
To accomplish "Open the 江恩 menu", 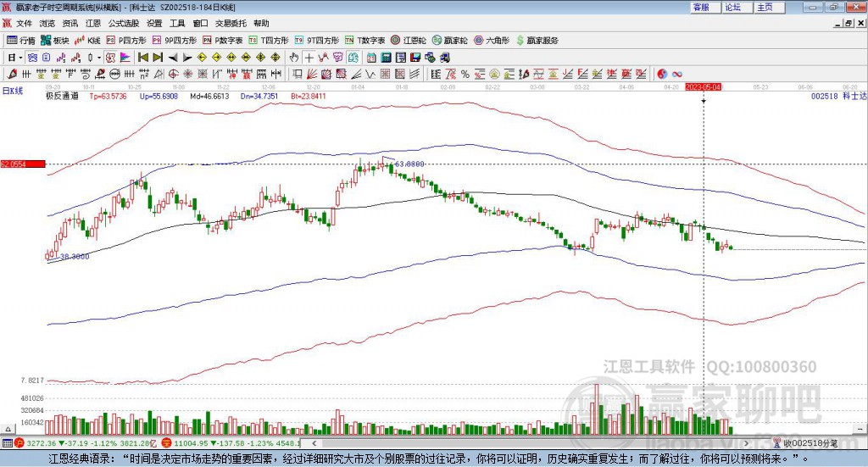I will [92, 23].
